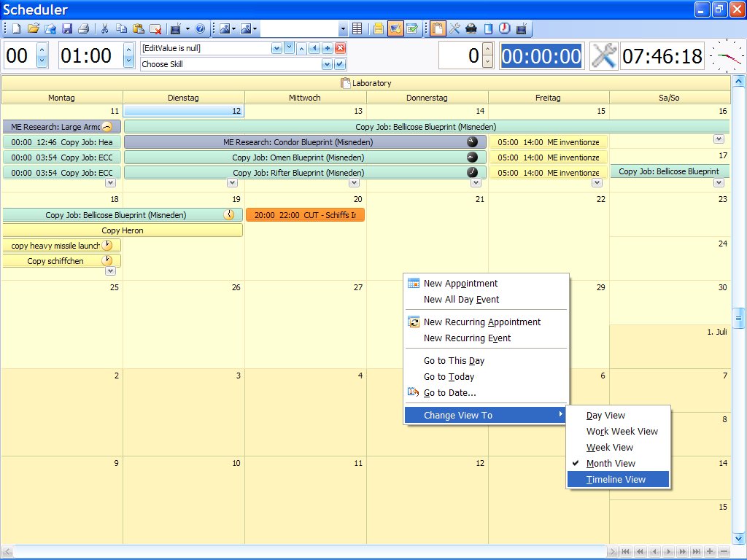Image resolution: width=747 pixels, height=560 pixels.
Task: Decrease the 01:00 spinner value
Action: 128,61
